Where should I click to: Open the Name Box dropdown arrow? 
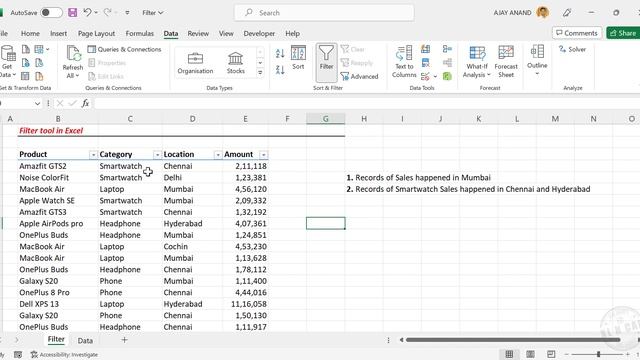pyautogui.click(x=37, y=104)
